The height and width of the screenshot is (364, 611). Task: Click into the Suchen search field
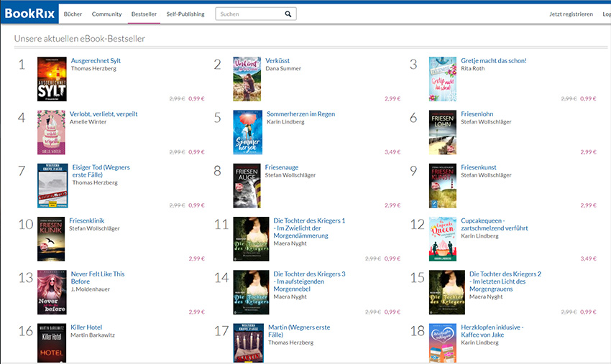(x=248, y=14)
